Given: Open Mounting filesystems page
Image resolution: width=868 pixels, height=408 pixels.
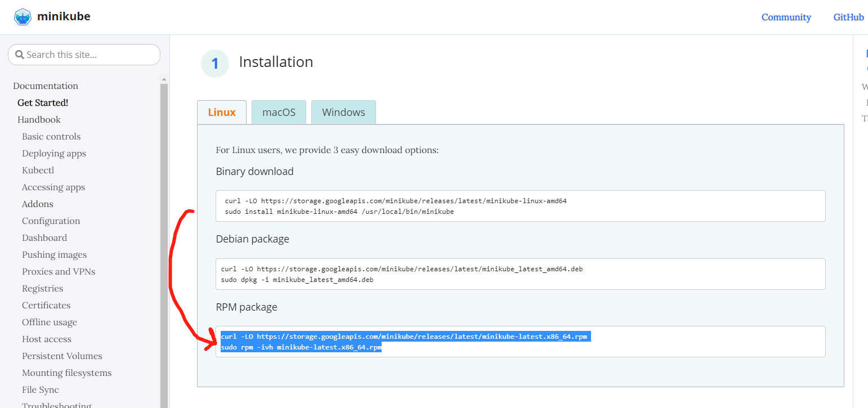Looking at the screenshot, I should (66, 373).
